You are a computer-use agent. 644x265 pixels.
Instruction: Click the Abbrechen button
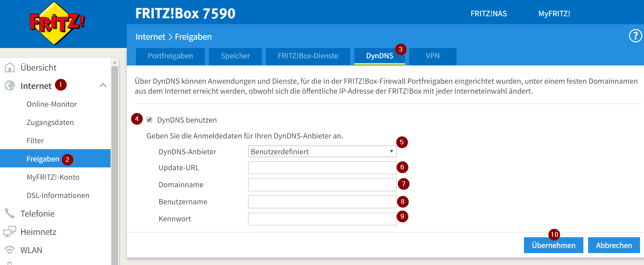click(613, 245)
